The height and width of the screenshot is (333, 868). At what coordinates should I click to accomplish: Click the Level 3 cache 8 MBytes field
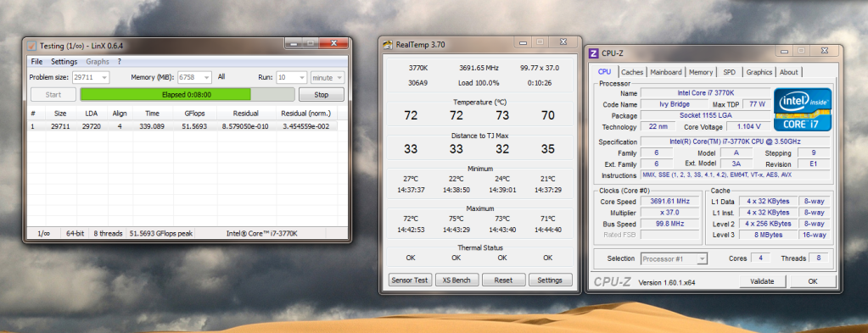(767, 235)
